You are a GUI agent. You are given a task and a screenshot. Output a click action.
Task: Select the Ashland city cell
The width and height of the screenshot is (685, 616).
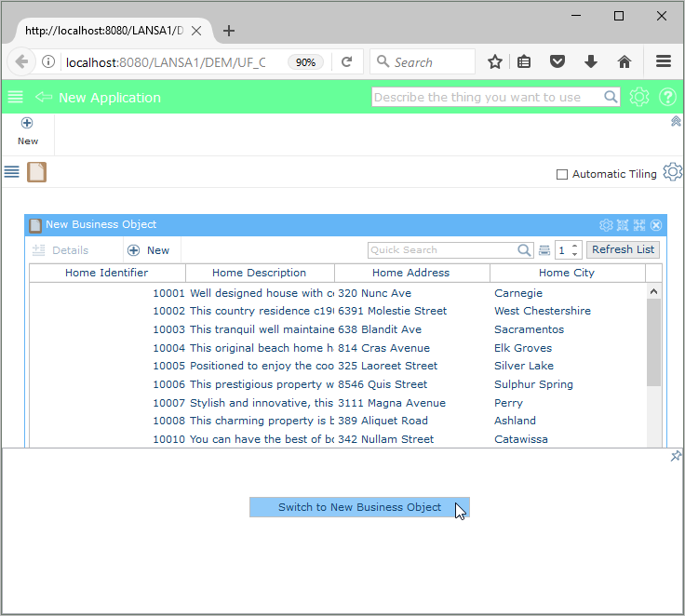pyautogui.click(x=515, y=421)
